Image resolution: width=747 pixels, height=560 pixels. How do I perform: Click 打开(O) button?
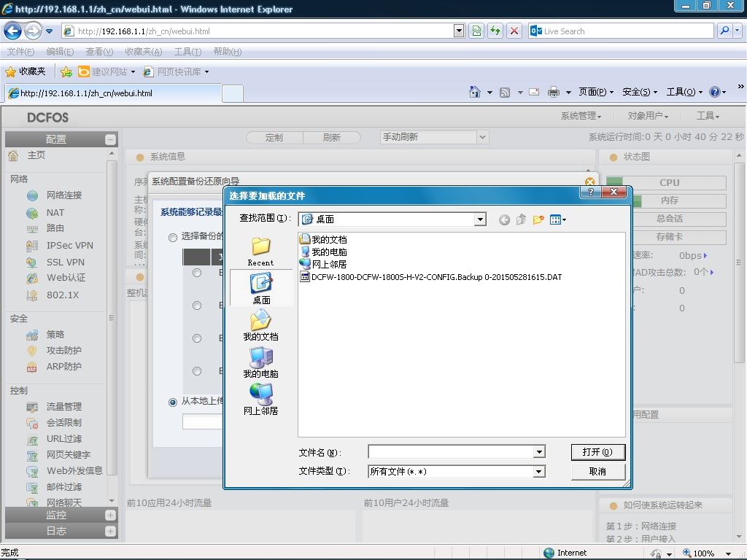coord(598,452)
